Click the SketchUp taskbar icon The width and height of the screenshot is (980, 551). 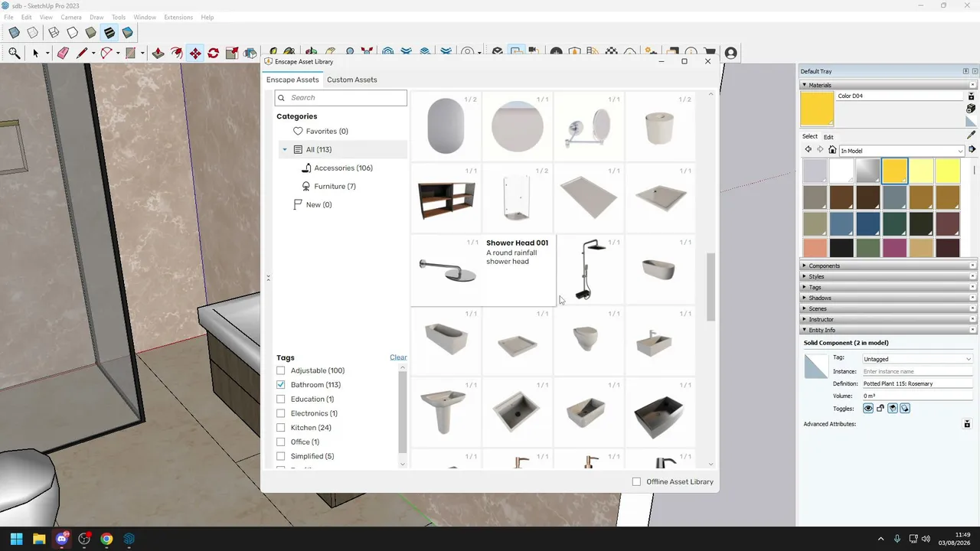point(129,539)
